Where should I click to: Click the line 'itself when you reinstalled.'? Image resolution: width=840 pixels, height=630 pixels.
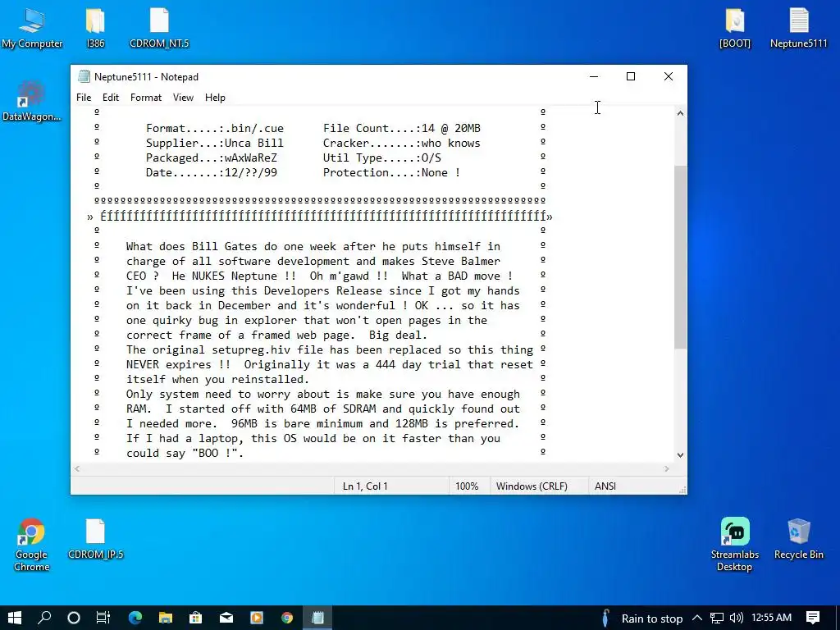click(x=217, y=379)
